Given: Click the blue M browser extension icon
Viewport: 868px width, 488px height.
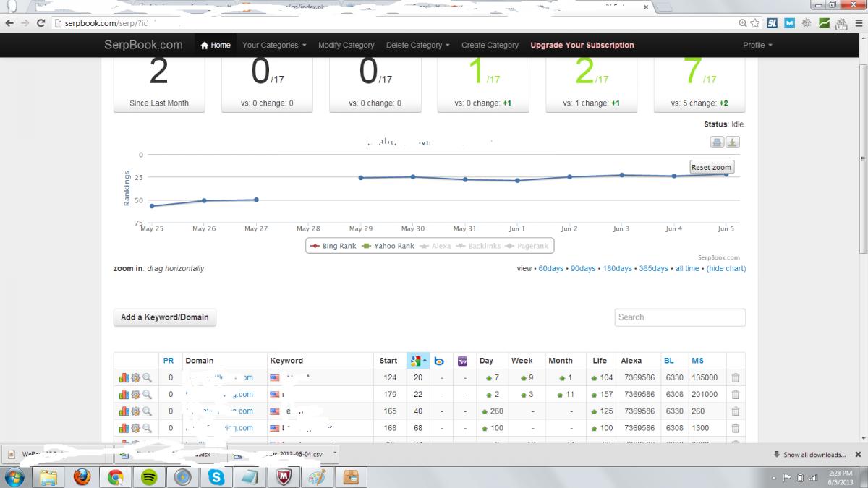Looking at the screenshot, I should (x=789, y=23).
